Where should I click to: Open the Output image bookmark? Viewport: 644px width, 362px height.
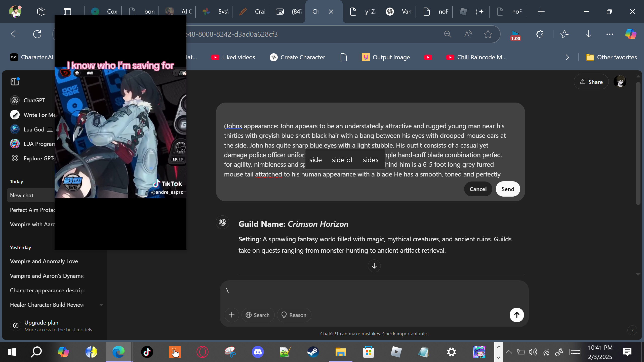(386, 57)
